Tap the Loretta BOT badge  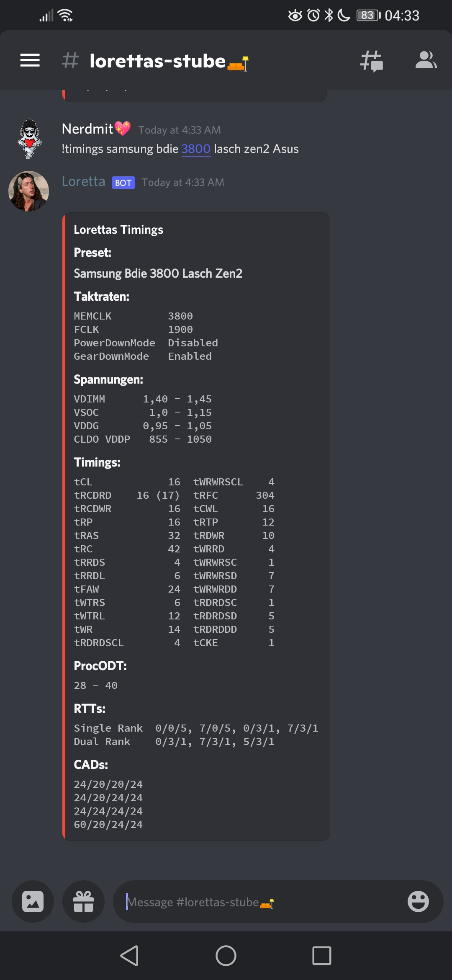tap(123, 182)
